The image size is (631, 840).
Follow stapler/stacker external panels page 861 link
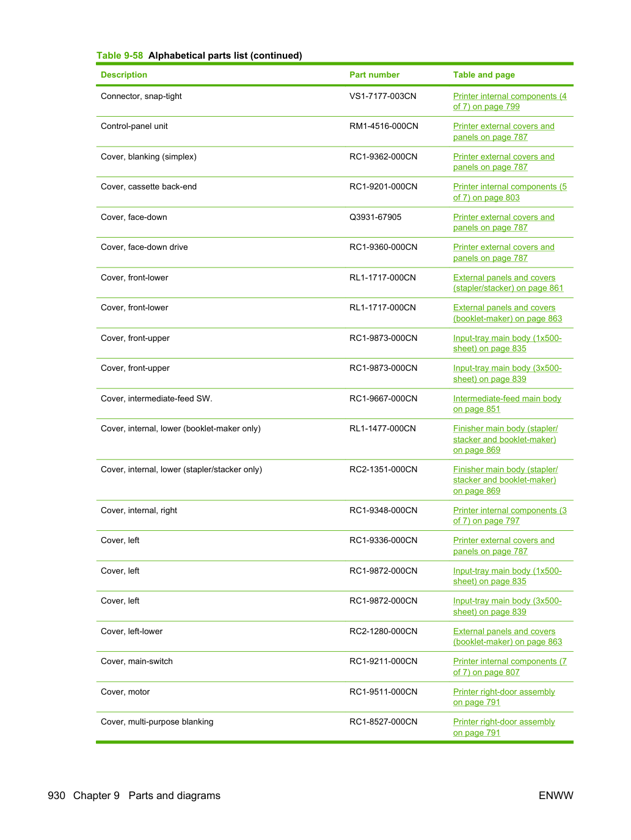click(508, 283)
